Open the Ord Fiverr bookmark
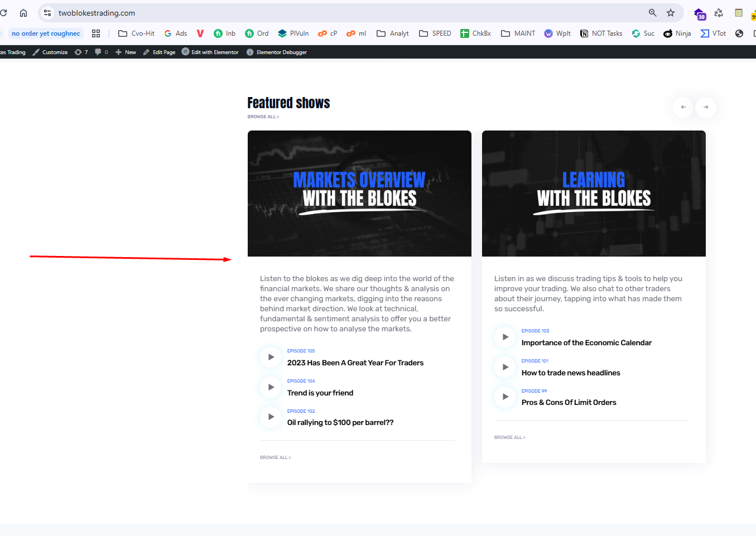Image resolution: width=756 pixels, height=536 pixels. click(257, 33)
